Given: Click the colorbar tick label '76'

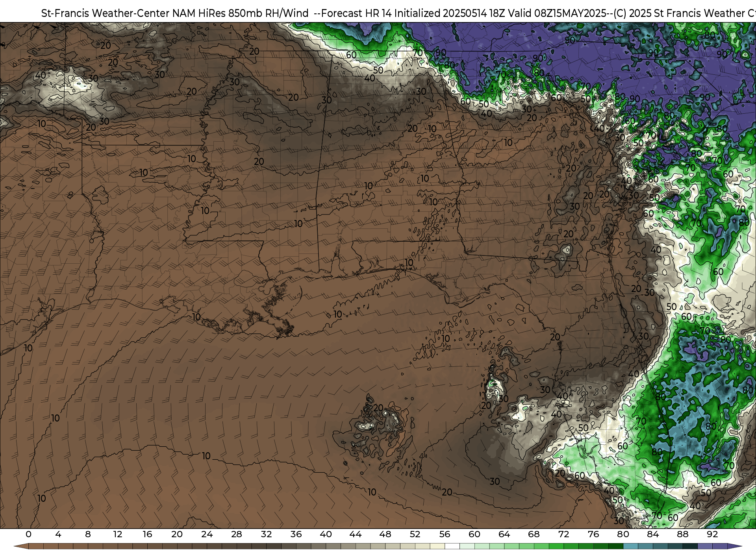Looking at the screenshot, I should pyautogui.click(x=593, y=534).
